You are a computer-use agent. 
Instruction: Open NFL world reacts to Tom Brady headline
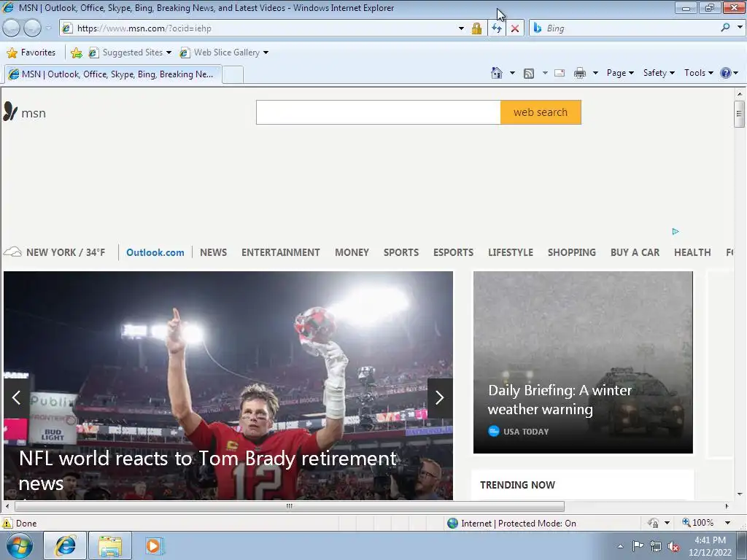(x=208, y=470)
